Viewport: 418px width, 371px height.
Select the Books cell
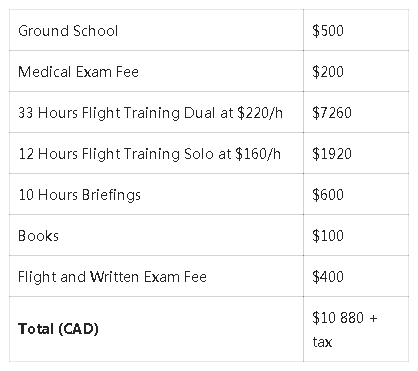click(156, 235)
